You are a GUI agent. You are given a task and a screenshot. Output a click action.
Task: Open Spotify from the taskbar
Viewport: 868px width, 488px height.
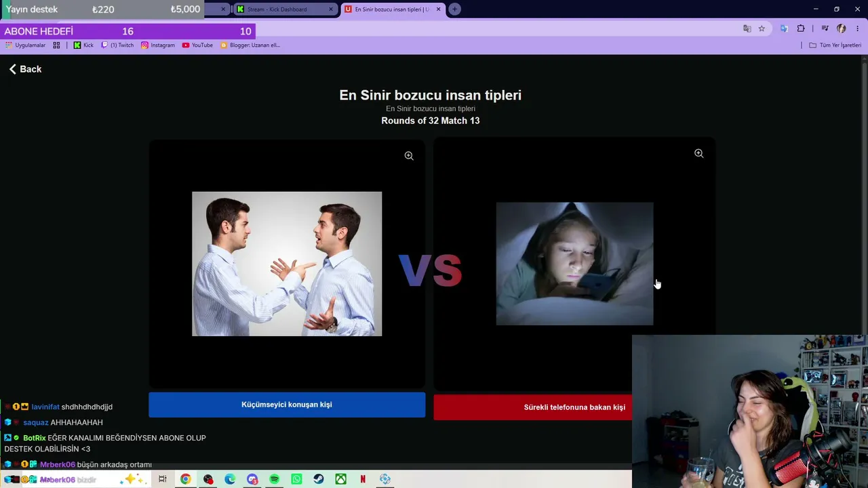[275, 479]
